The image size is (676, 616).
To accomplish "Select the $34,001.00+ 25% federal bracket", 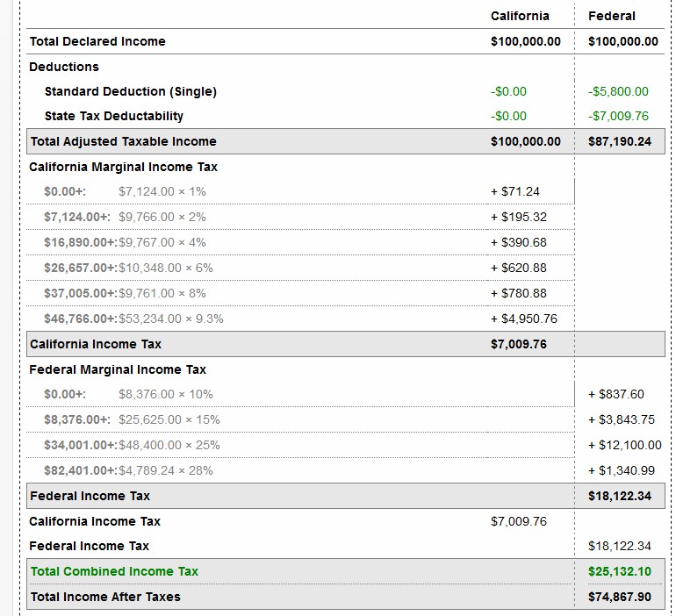I will (132, 445).
